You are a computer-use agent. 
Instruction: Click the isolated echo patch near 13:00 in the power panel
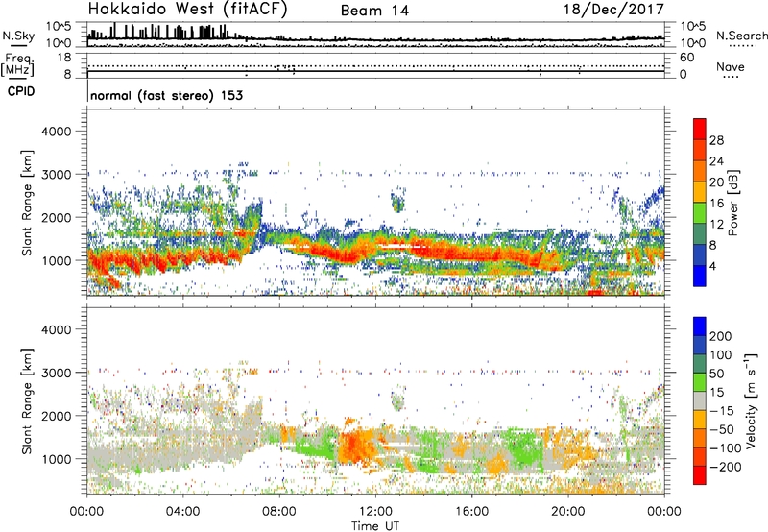point(397,202)
